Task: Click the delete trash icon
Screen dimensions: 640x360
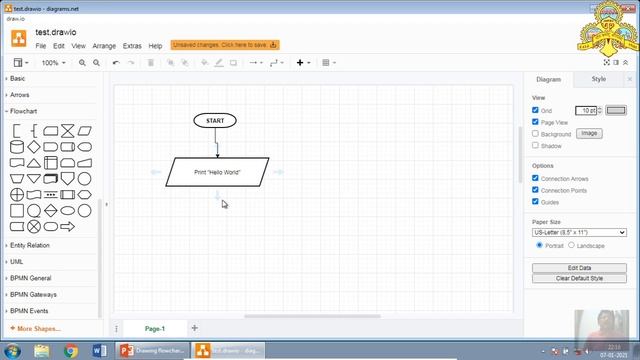Action: pyautogui.click(x=151, y=63)
